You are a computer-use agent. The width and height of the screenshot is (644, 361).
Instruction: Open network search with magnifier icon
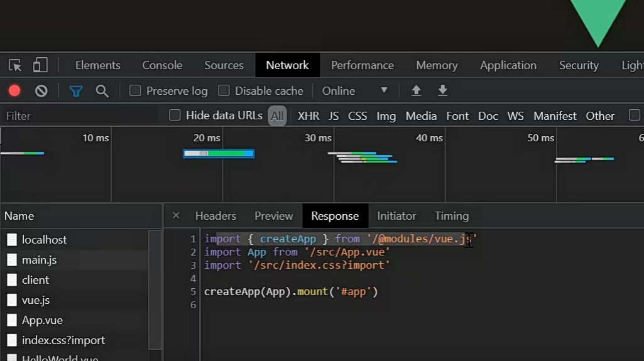(x=102, y=91)
